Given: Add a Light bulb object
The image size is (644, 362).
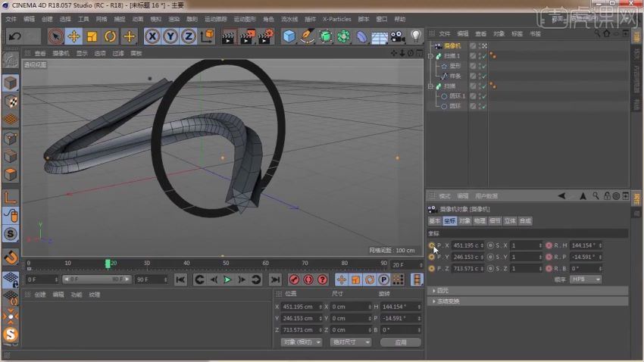Looking at the screenshot, I should click(416, 36).
